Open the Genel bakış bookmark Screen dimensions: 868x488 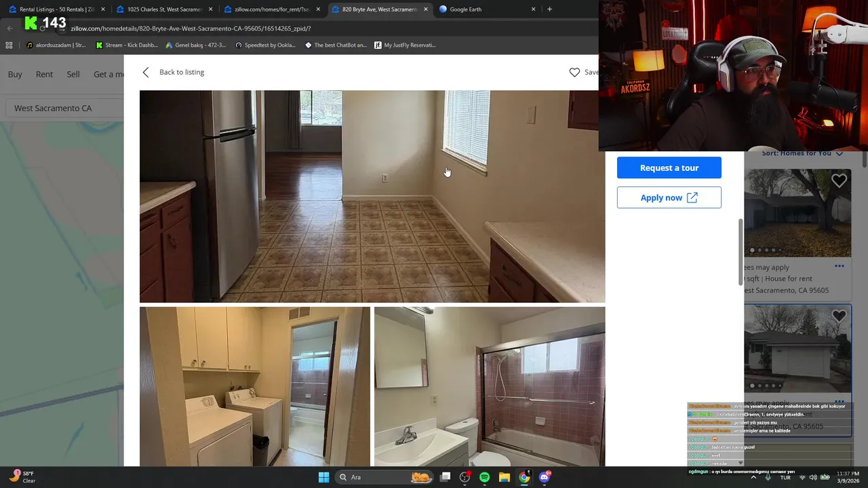pos(196,45)
